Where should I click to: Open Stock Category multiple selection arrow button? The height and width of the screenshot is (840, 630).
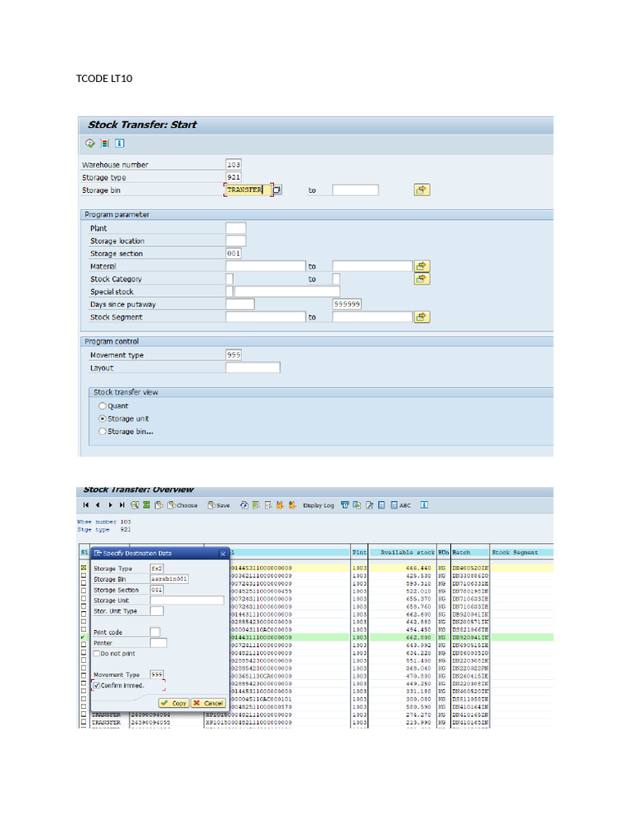coord(422,279)
